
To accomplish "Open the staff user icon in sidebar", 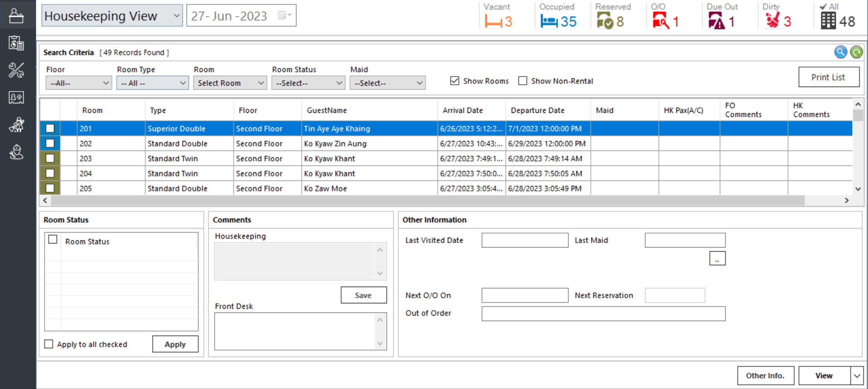I will coord(16,152).
